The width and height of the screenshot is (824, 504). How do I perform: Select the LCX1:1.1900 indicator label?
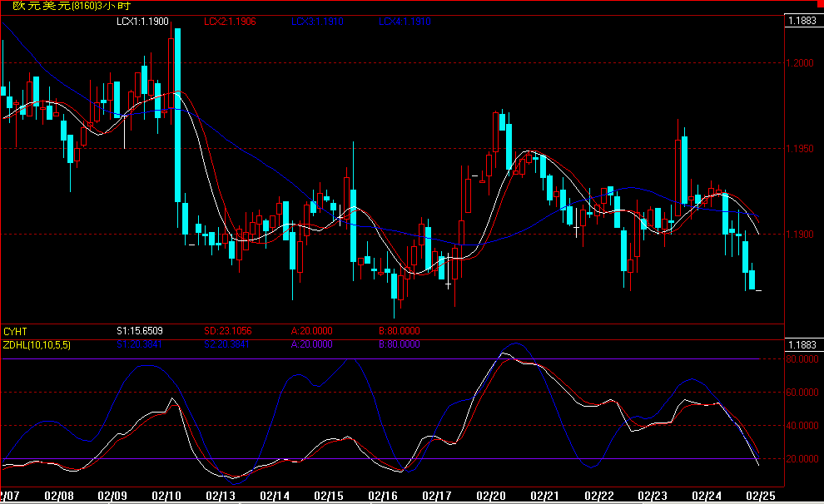click(x=142, y=22)
